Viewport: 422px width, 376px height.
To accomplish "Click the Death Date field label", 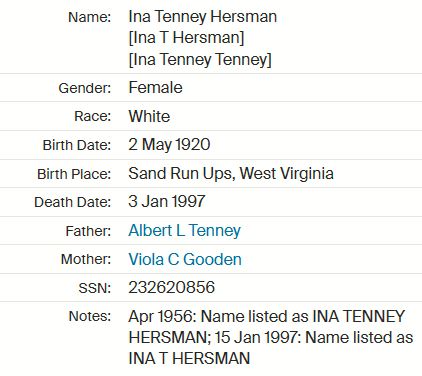I will [72, 202].
